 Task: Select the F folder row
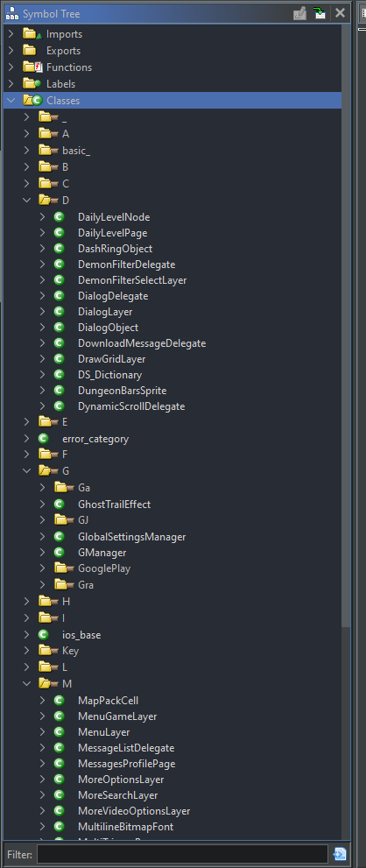(x=172, y=455)
